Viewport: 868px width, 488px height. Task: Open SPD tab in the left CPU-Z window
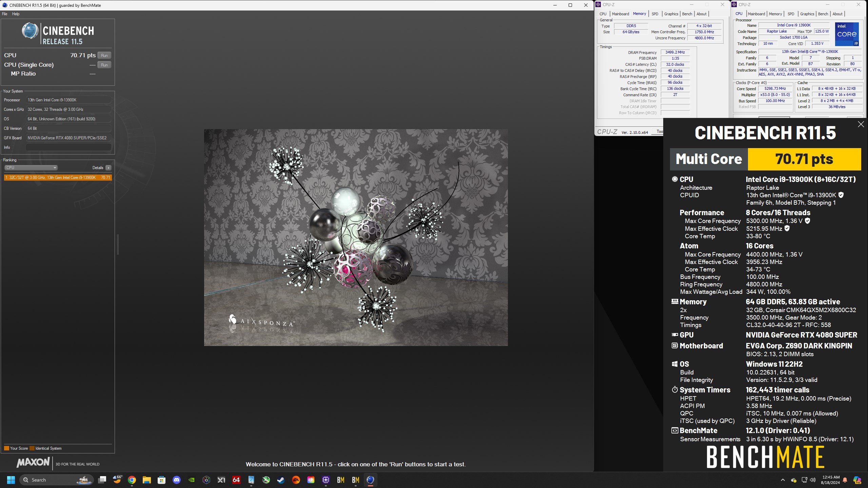coord(655,14)
